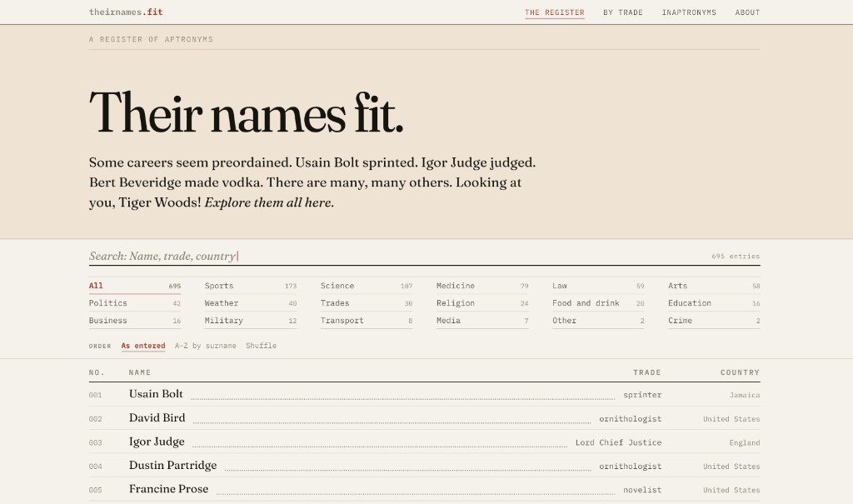Image resolution: width=853 pixels, height=504 pixels.
Task: Open the About page
Action: point(747,12)
